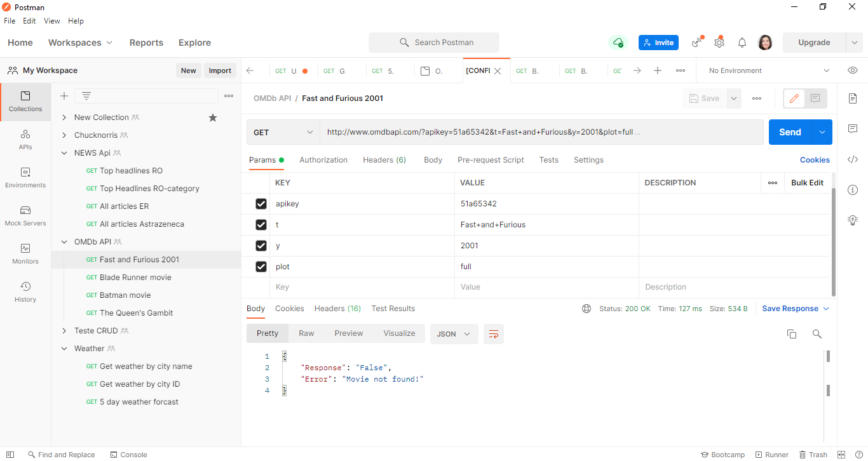Open the notifications bell
868x461 pixels.
click(x=742, y=43)
